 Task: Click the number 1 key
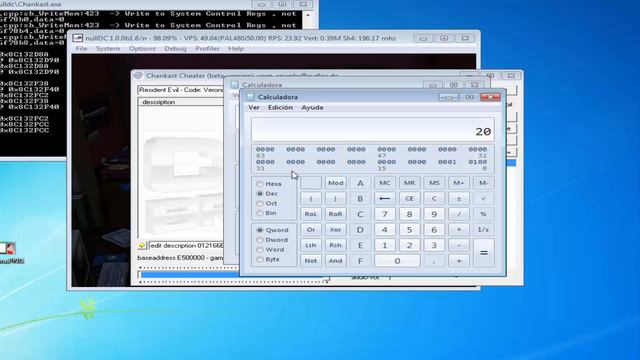click(384, 245)
